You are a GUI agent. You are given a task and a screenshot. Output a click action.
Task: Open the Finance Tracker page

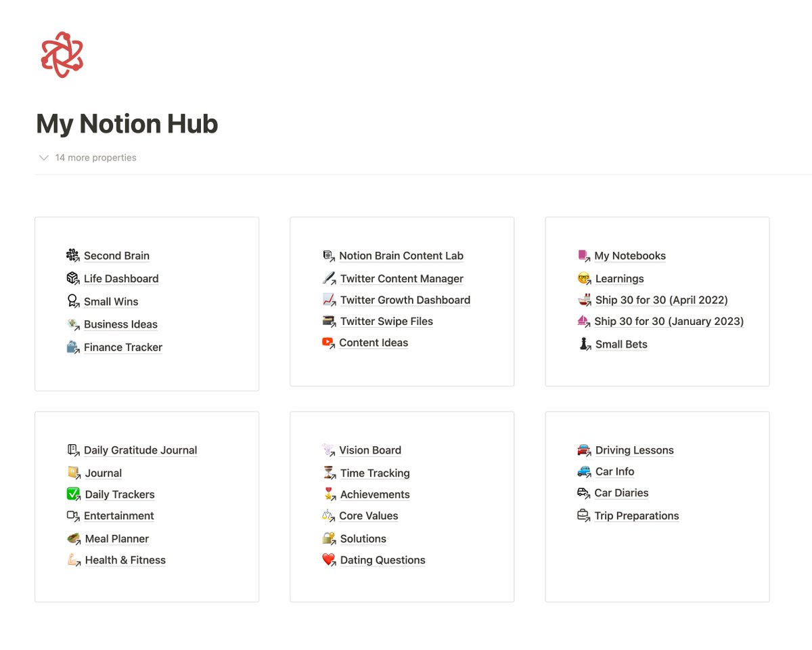pyautogui.click(x=123, y=347)
